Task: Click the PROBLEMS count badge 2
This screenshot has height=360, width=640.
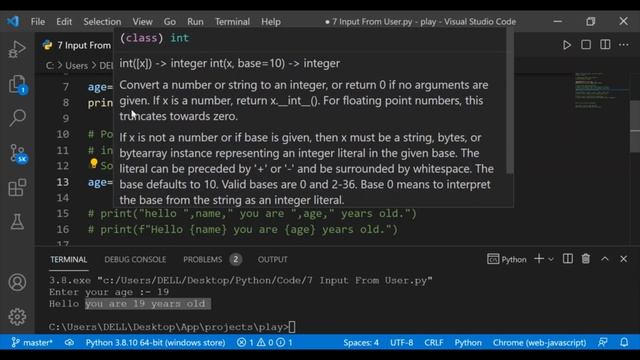Action: click(x=236, y=259)
